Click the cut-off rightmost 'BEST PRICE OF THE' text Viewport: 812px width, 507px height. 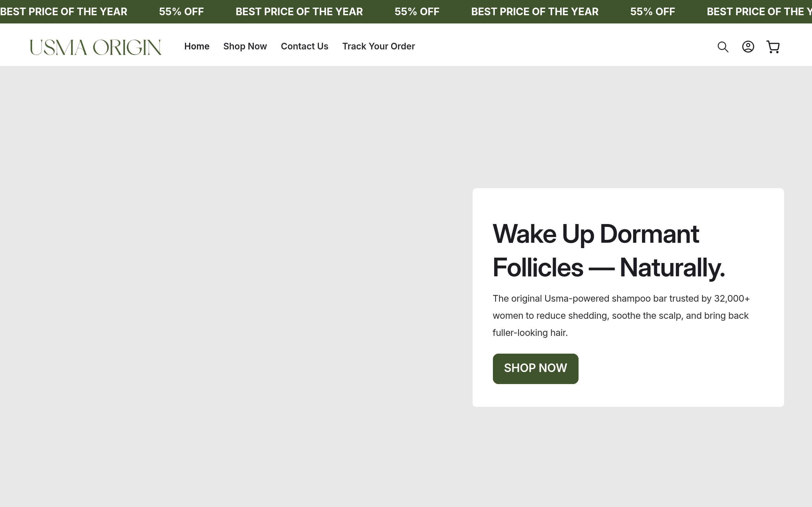tap(758, 12)
